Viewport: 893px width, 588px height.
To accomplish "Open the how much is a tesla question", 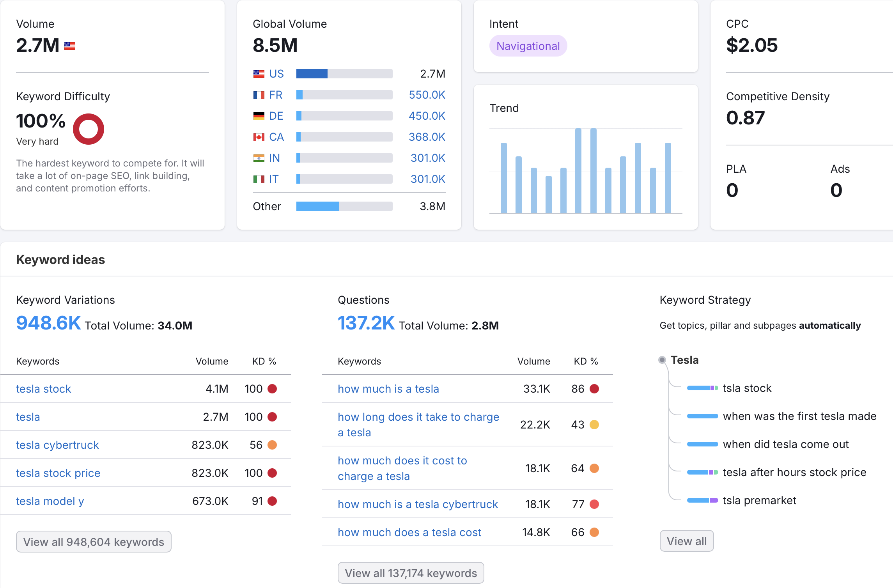I will pos(388,389).
